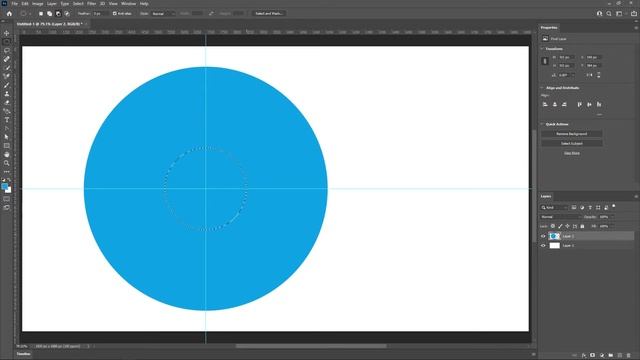Viewport: 640px width, 360px height.
Task: Select the Hand tool
Action: 7,154
